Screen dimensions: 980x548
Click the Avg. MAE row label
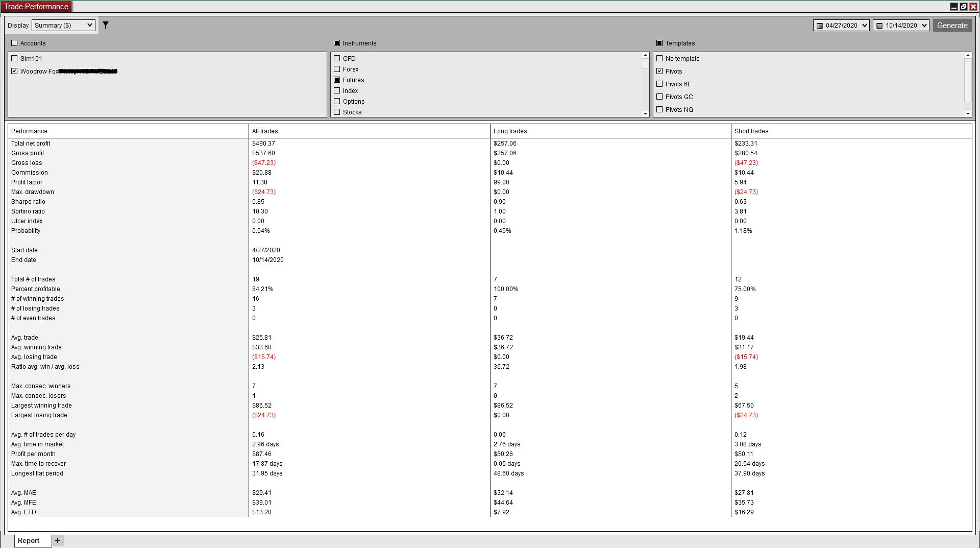click(x=23, y=493)
